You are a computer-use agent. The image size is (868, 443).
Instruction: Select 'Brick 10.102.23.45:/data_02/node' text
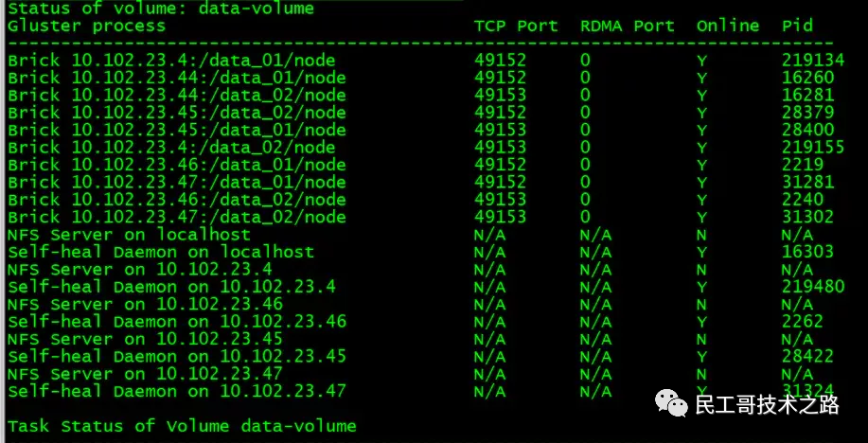click(177, 113)
